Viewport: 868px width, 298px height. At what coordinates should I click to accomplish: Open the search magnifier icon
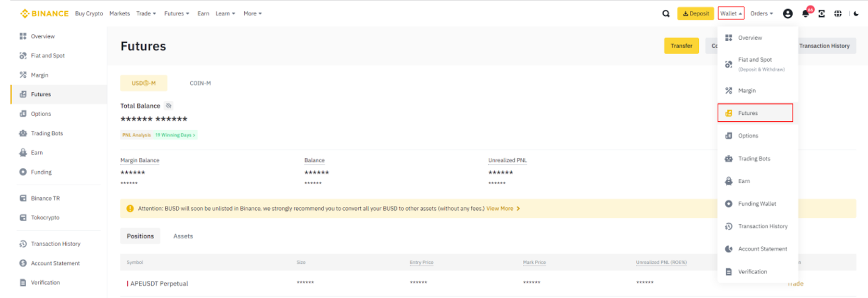[666, 14]
